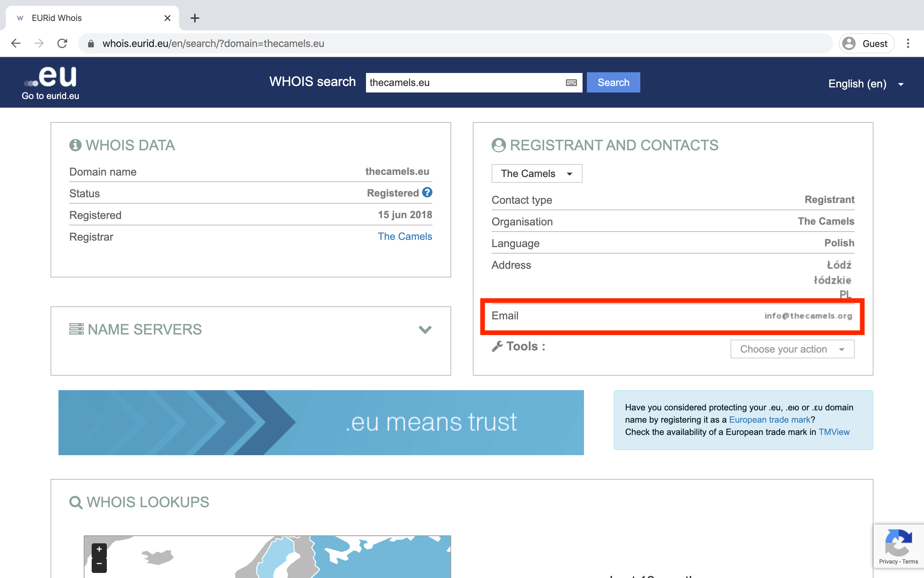The height and width of the screenshot is (578, 924).
Task: Click the Polish language value
Action: 839,243
